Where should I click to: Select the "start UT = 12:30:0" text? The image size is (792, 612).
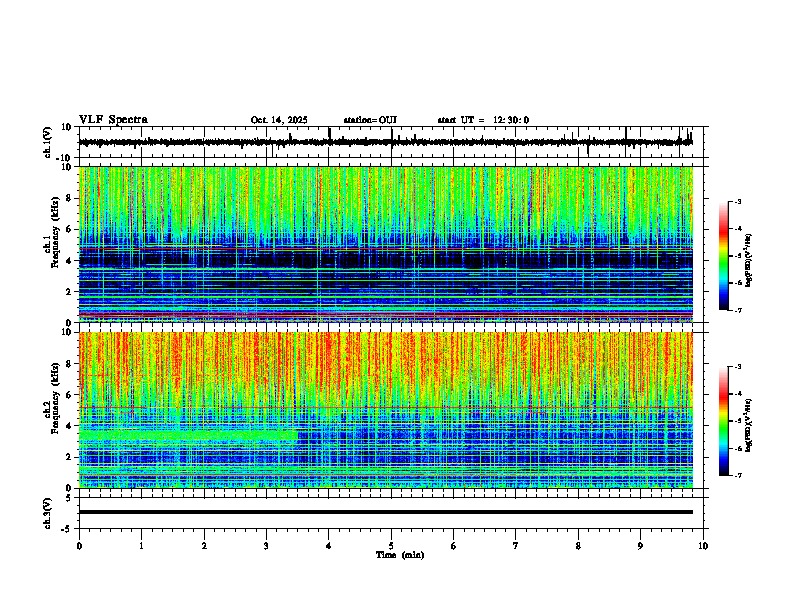coord(483,120)
